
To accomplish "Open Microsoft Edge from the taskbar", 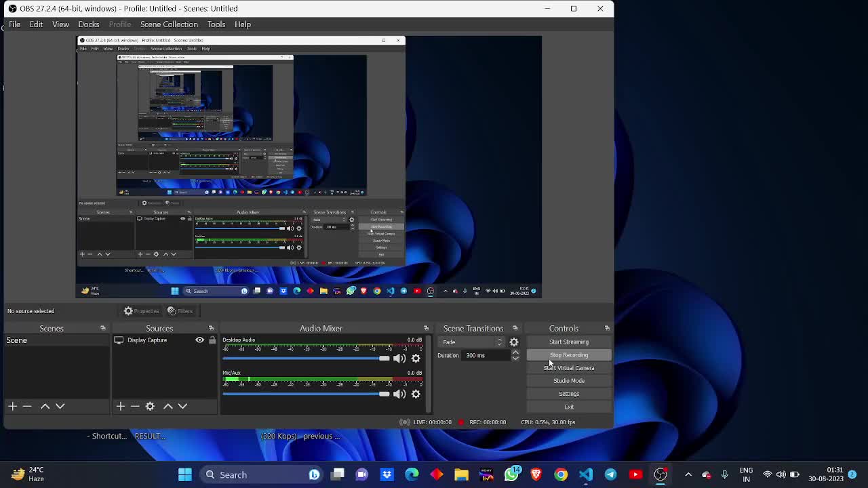I will point(412,474).
